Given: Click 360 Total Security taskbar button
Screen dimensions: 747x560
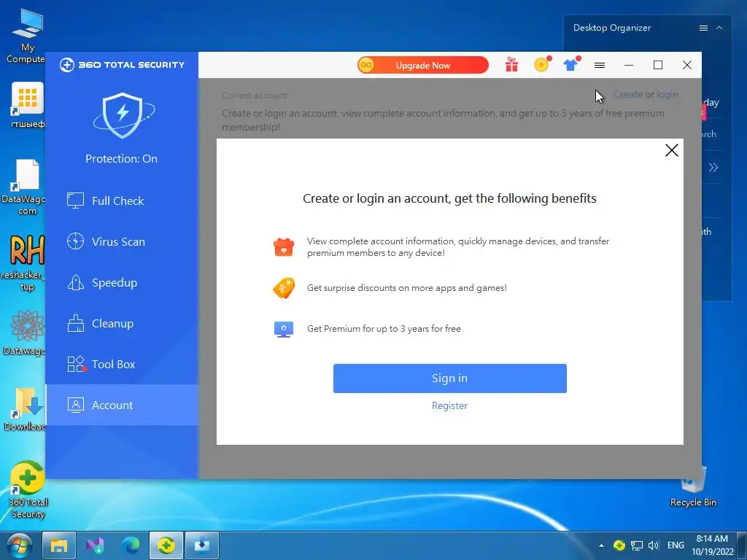Looking at the screenshot, I should coord(166,545).
